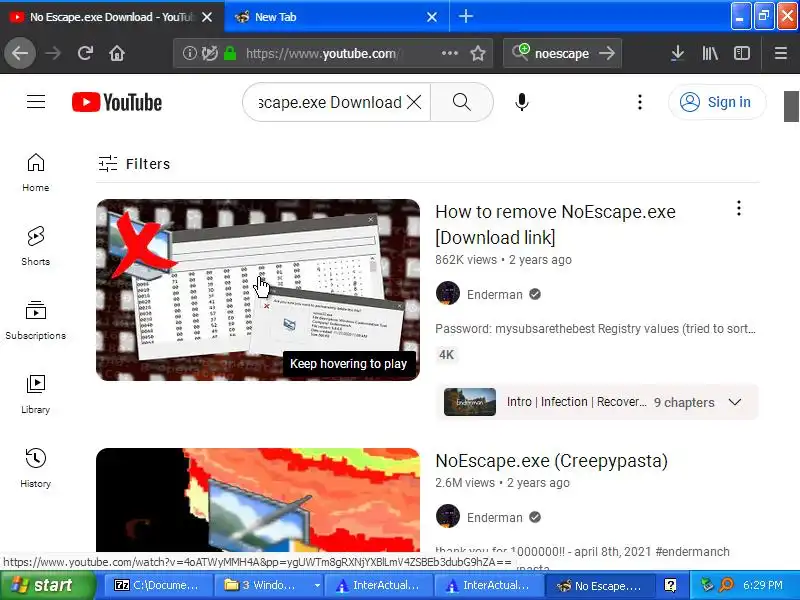Image resolution: width=800 pixels, height=600 pixels.
Task: Switch to first InterActual taskbar window
Action: [378, 585]
